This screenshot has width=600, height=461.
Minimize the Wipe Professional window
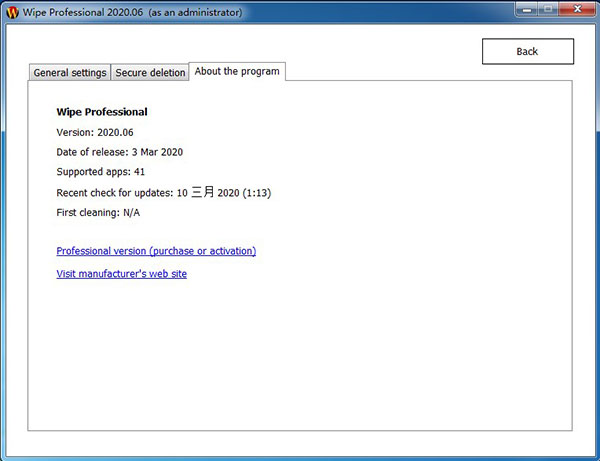[x=527, y=9]
